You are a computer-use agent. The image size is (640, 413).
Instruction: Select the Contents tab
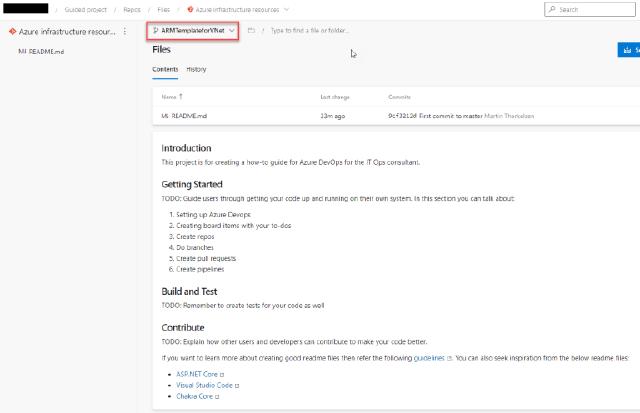tap(165, 69)
